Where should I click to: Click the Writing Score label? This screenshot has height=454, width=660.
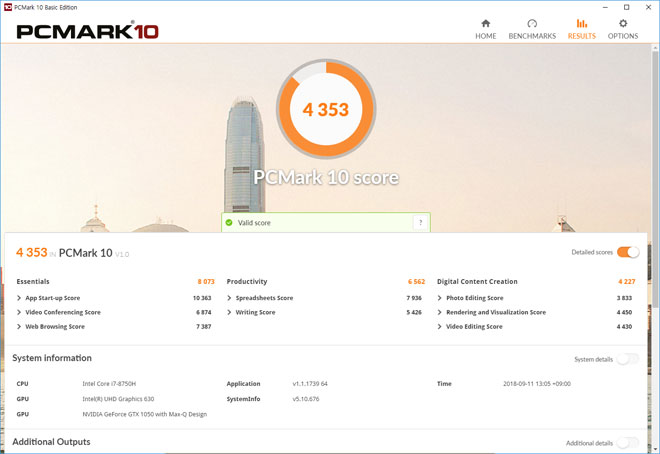click(255, 312)
